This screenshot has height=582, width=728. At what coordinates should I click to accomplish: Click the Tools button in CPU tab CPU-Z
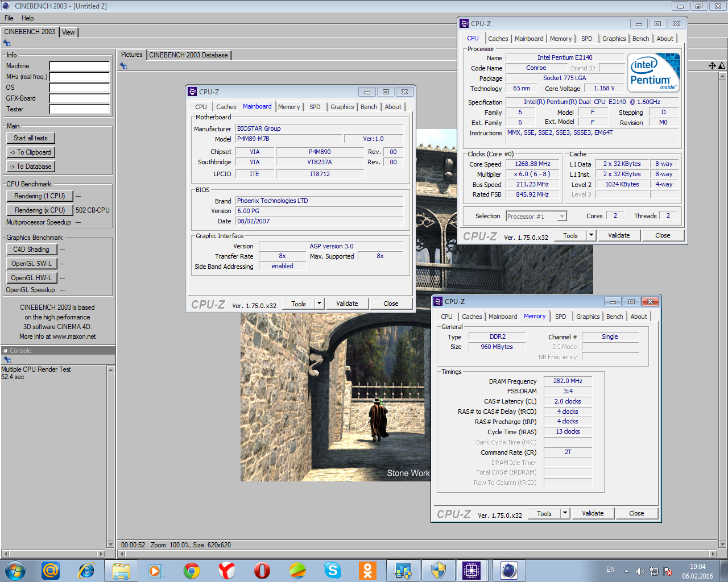pos(570,235)
